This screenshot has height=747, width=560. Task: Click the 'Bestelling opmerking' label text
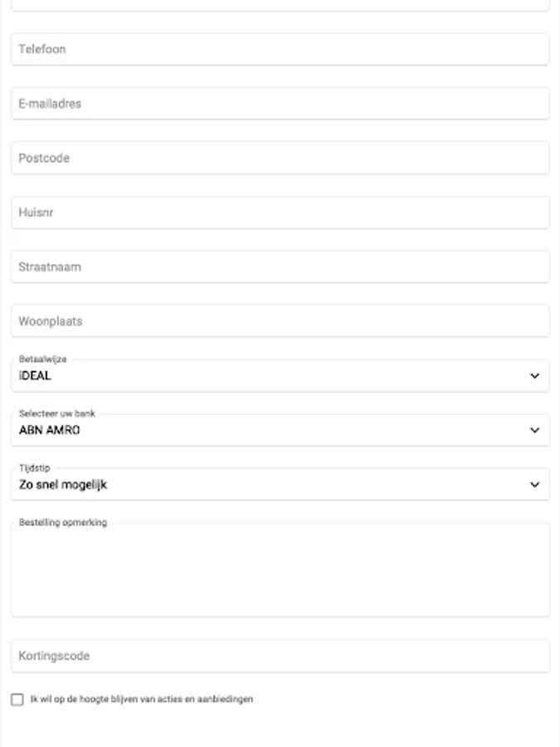coord(62,523)
